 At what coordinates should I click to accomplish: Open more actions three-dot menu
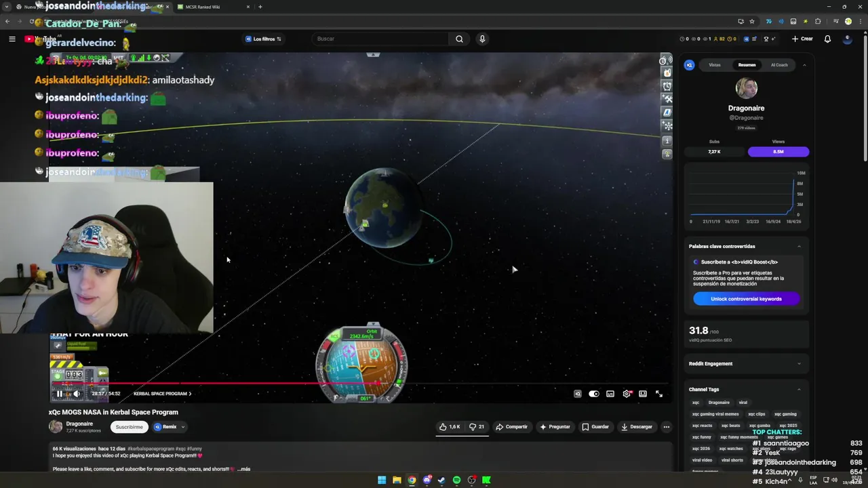click(667, 427)
